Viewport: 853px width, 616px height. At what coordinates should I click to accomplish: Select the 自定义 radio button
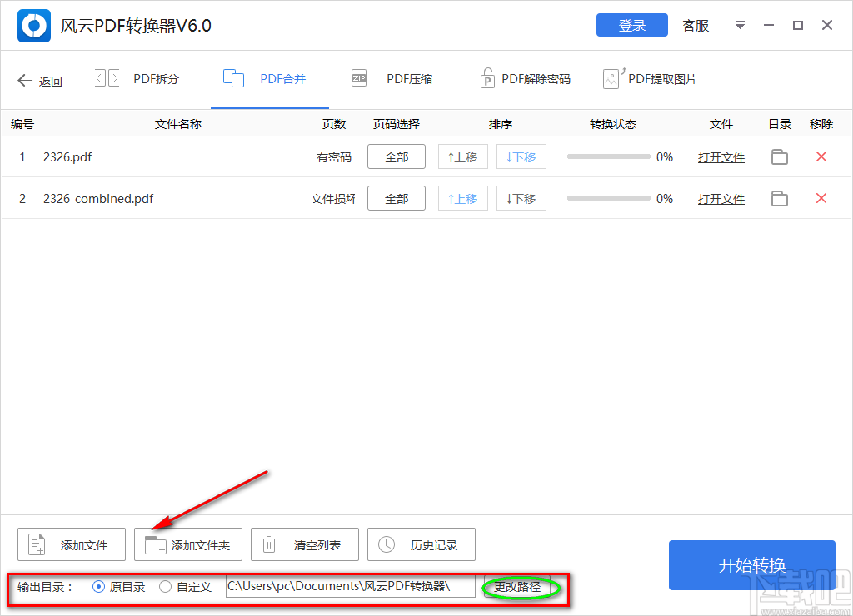pos(166,587)
